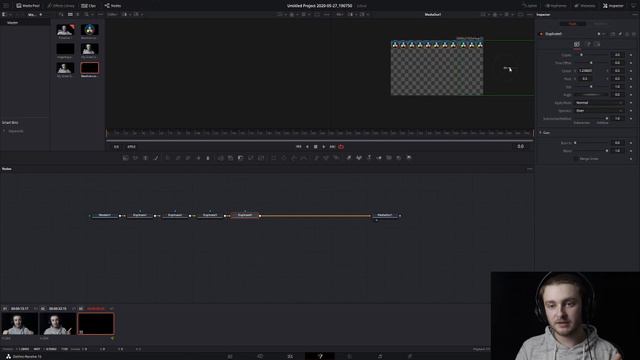Viewport: 640px width, 360px height.
Task: Toggle the red loop playback button
Action: (341, 147)
